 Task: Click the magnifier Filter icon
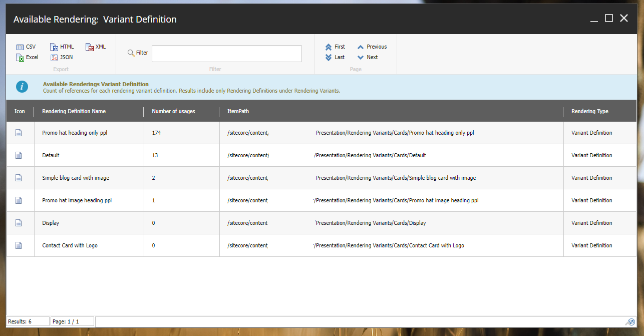click(x=131, y=53)
